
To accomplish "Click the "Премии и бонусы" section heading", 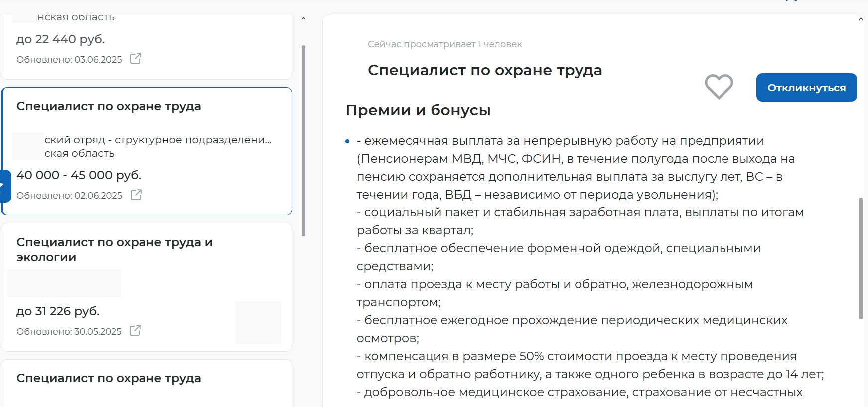I will point(418,110).
